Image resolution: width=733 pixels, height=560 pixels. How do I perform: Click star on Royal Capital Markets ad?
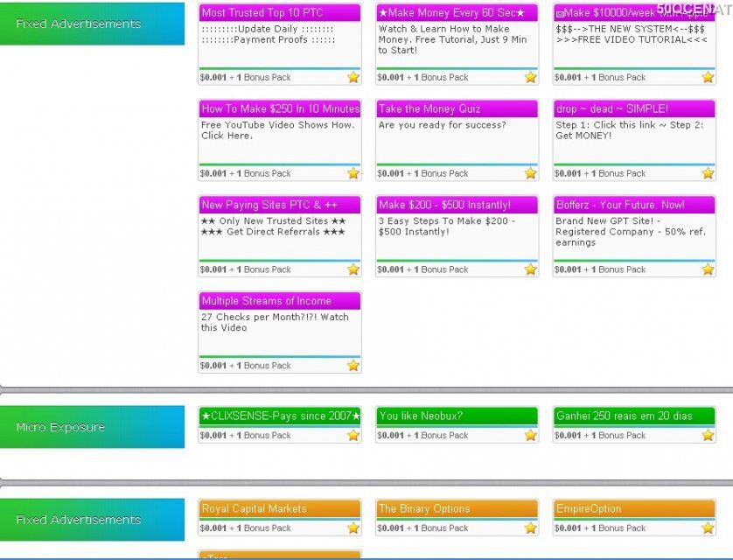(353, 528)
